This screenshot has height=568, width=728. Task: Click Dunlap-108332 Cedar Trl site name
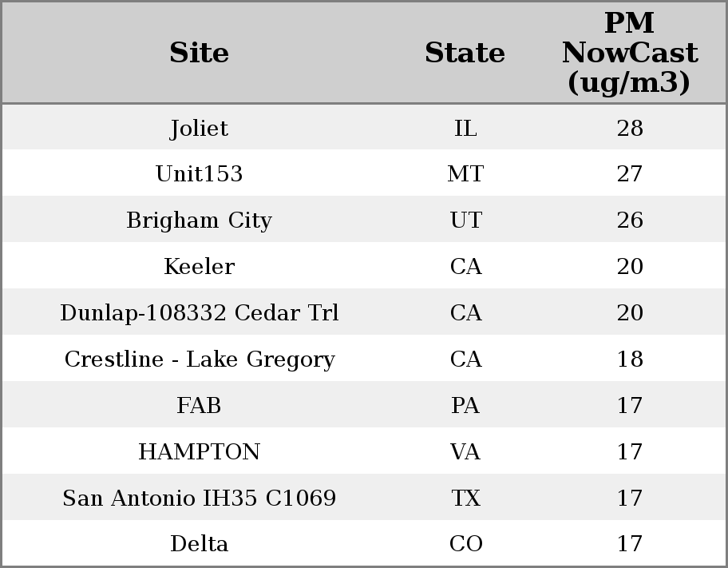200,313
